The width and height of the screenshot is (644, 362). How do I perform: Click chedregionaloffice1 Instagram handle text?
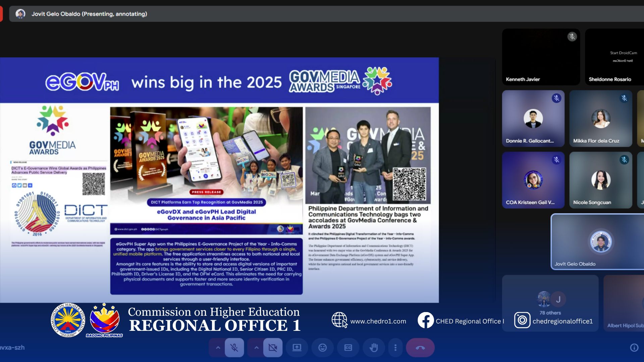tap(562, 321)
